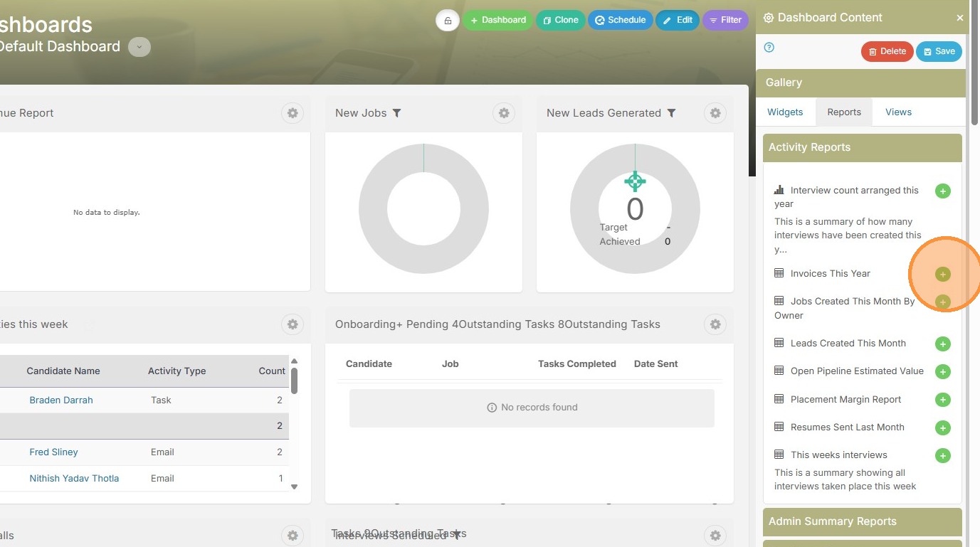Switch to the Widgets tab

point(785,112)
